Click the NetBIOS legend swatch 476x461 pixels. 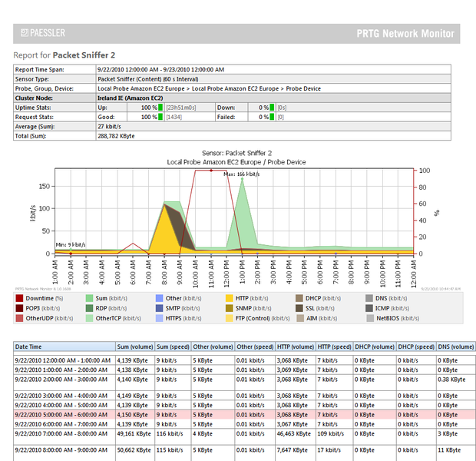(x=370, y=318)
